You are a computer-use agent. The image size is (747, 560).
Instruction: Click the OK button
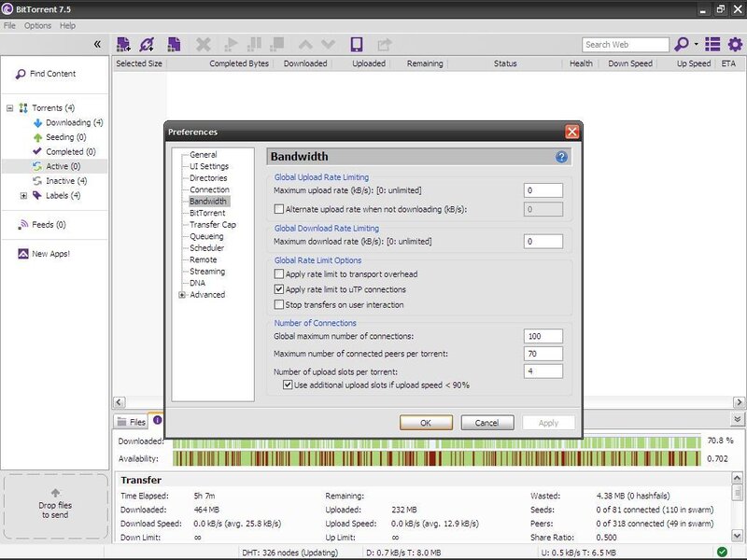[x=426, y=423]
